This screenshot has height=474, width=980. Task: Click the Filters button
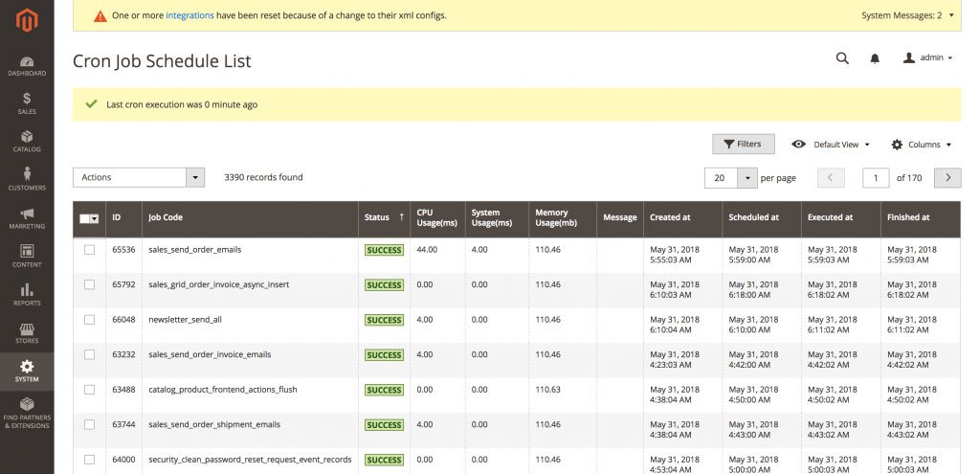point(743,144)
